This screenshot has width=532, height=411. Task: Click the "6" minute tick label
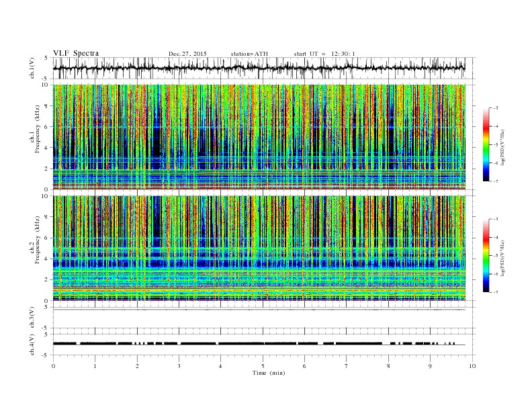[x=304, y=366]
